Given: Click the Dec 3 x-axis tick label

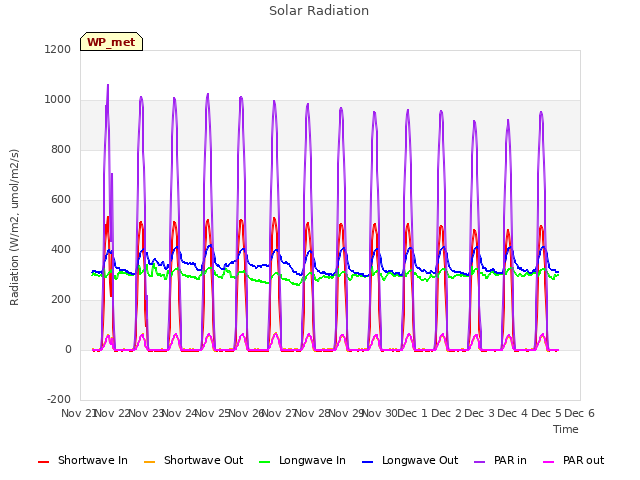Looking at the screenshot, I should tap(480, 413).
